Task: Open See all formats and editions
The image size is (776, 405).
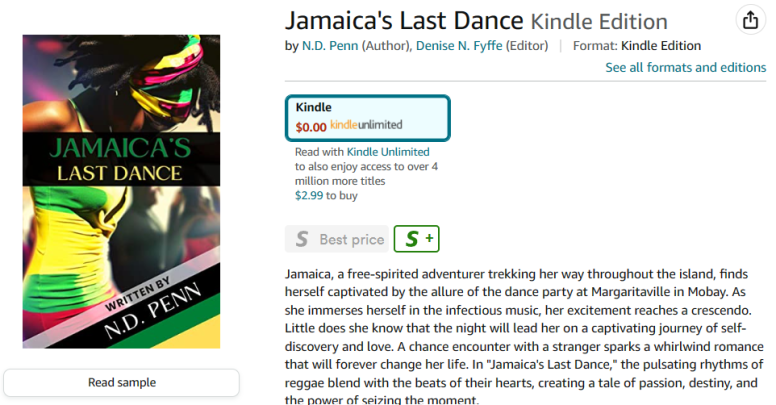Action: click(x=685, y=67)
